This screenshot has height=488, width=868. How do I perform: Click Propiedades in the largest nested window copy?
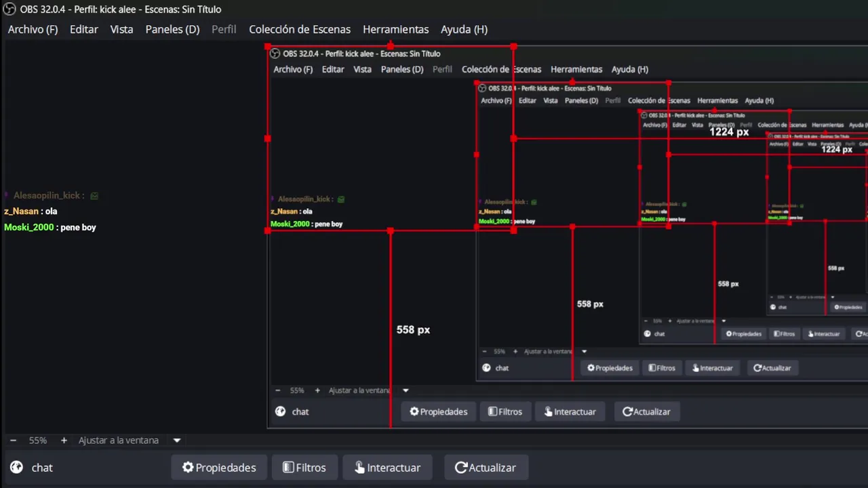click(438, 411)
